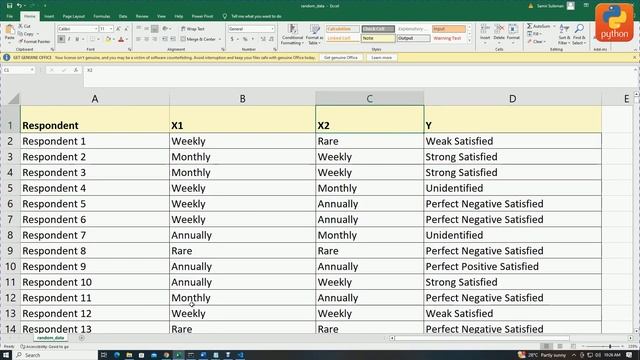This screenshot has width=640, height=360.
Task: Expand the cell styles gallery arrow
Action: (x=469, y=40)
